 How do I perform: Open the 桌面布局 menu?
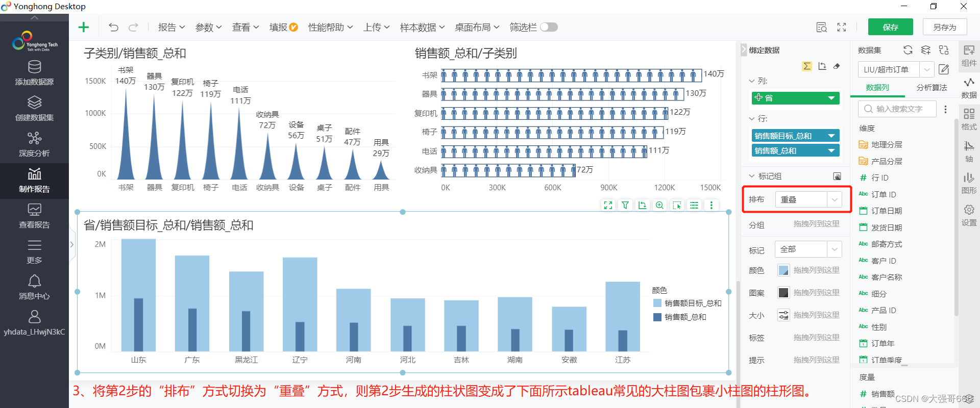pyautogui.click(x=477, y=27)
